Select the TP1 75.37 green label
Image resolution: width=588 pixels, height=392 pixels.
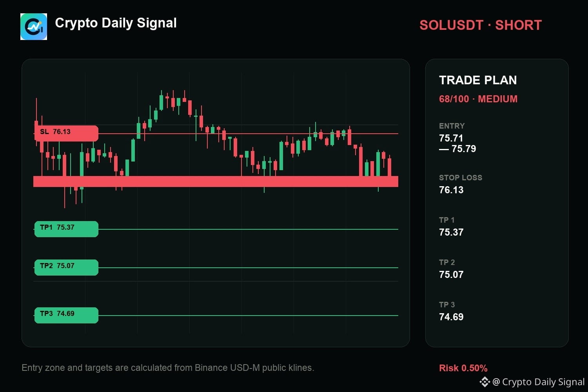(x=66, y=229)
